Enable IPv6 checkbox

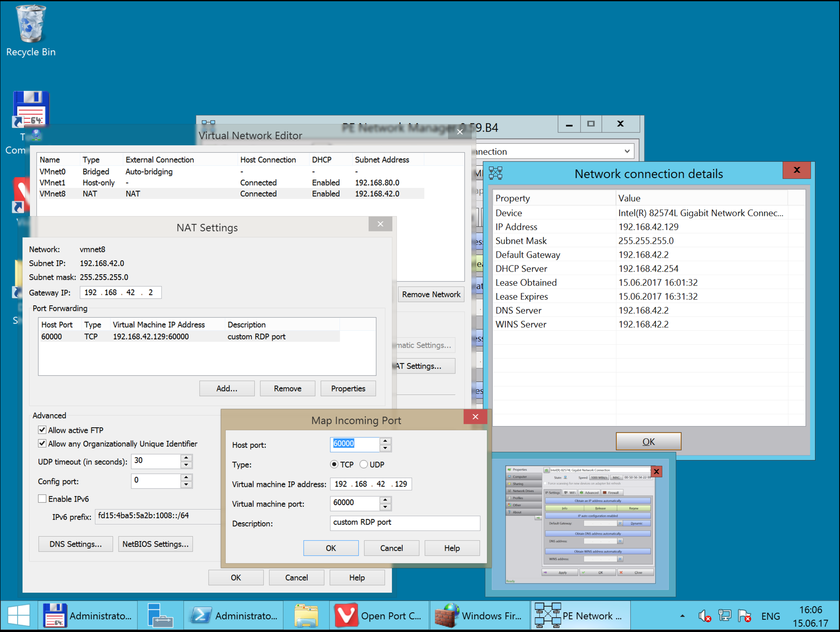tap(42, 499)
